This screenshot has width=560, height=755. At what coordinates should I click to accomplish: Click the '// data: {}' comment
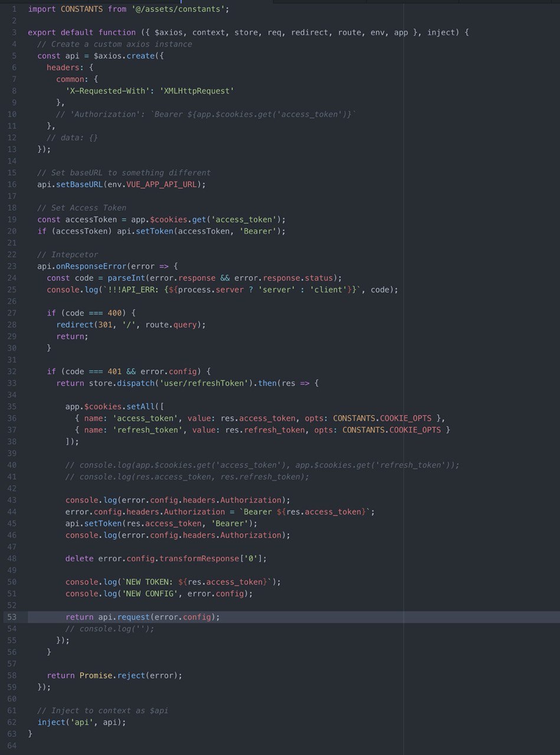click(72, 137)
